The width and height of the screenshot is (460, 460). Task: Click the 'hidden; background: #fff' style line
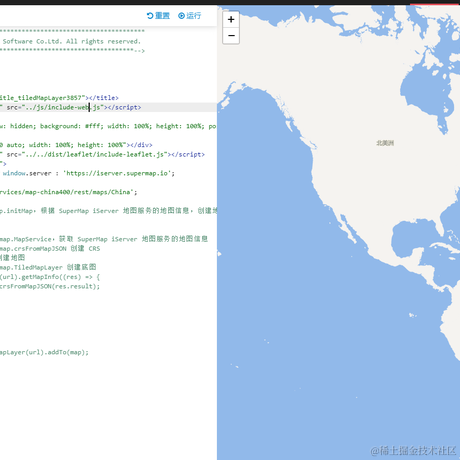(108, 126)
